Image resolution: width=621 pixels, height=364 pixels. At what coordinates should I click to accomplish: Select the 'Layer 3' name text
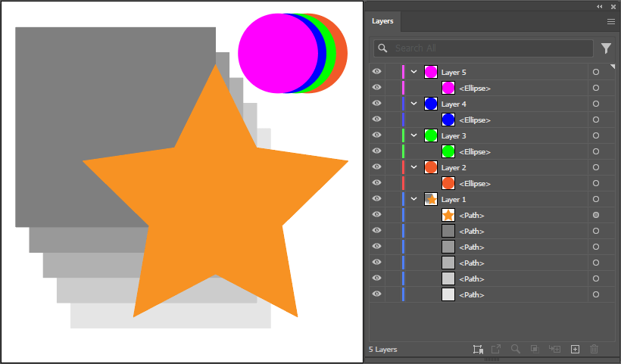pos(454,135)
